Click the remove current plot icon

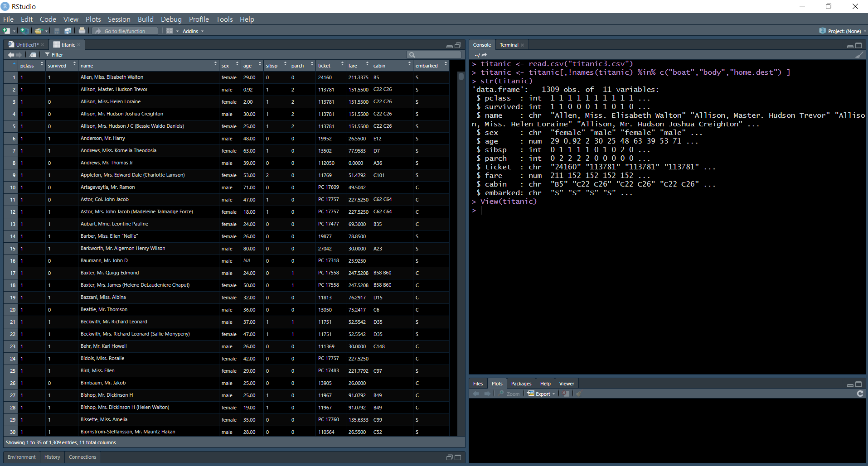click(566, 394)
